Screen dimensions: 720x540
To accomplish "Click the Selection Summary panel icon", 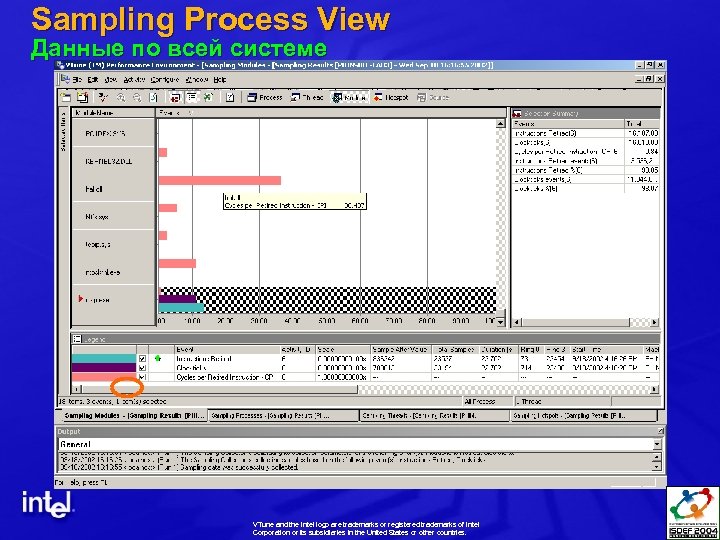I will click(517, 113).
